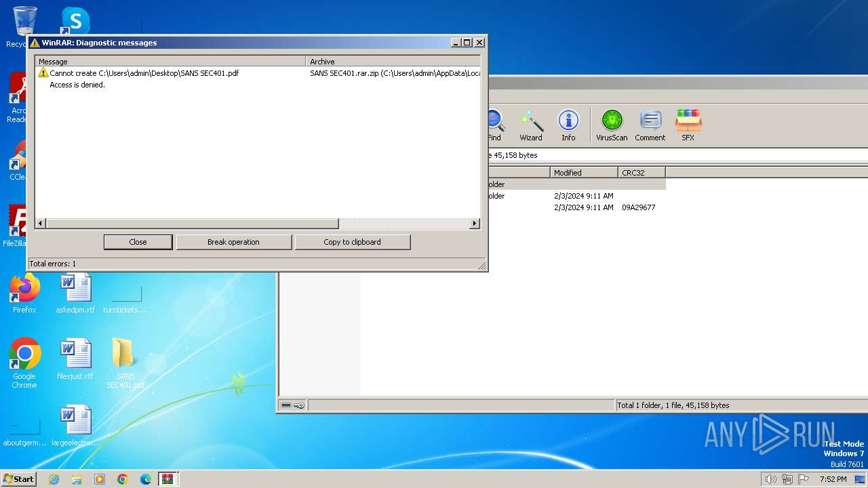Sort diagnostics by Archive column header
Viewport: 868px width, 488px height.
(x=393, y=61)
